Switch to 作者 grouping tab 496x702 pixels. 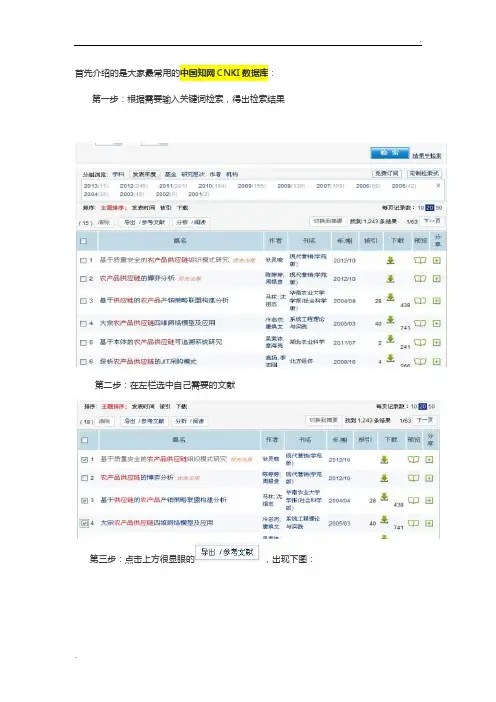tap(215, 174)
